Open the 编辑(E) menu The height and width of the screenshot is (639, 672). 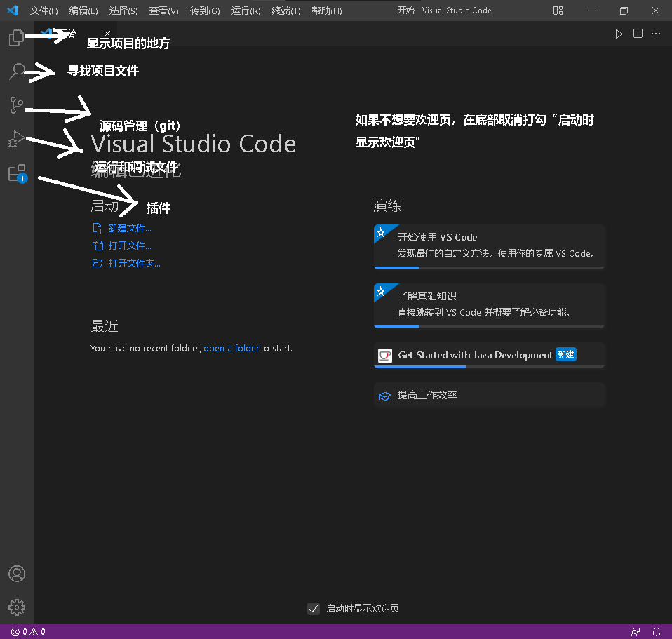pyautogui.click(x=83, y=11)
